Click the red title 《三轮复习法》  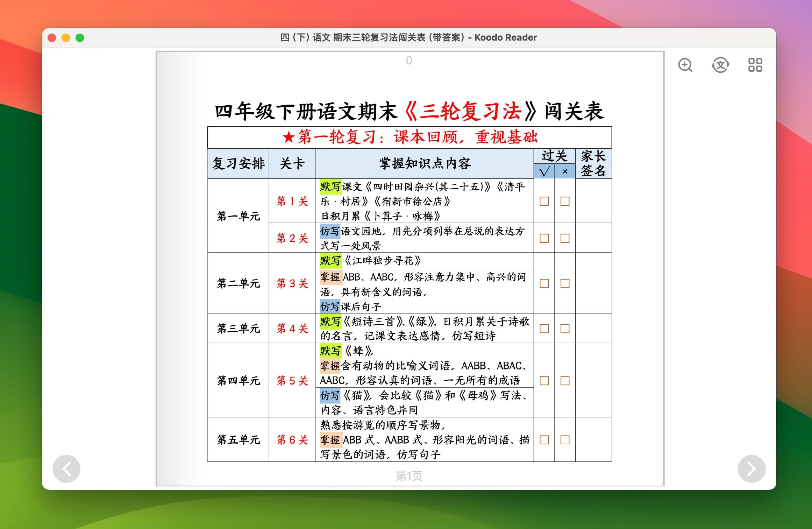click(x=470, y=112)
